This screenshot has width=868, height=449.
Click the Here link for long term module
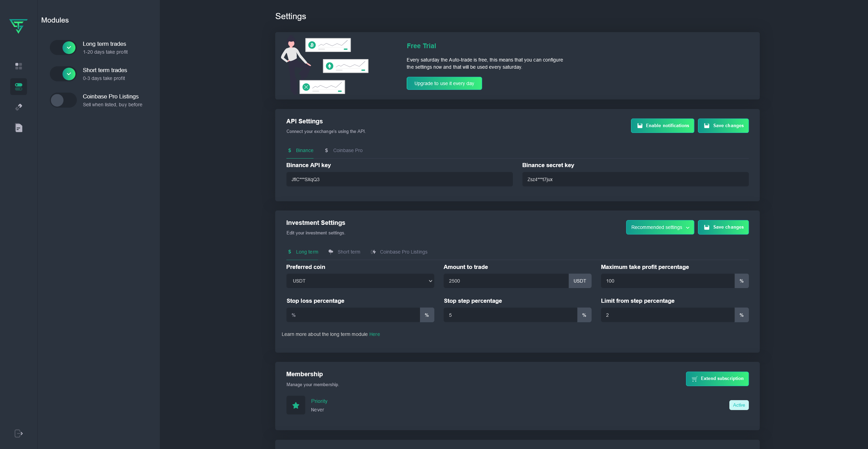(x=374, y=334)
